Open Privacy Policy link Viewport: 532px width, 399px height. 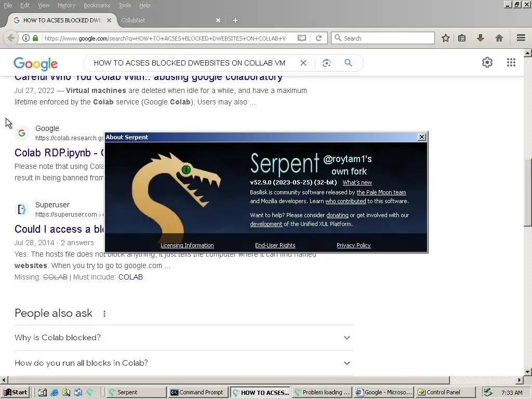click(353, 245)
